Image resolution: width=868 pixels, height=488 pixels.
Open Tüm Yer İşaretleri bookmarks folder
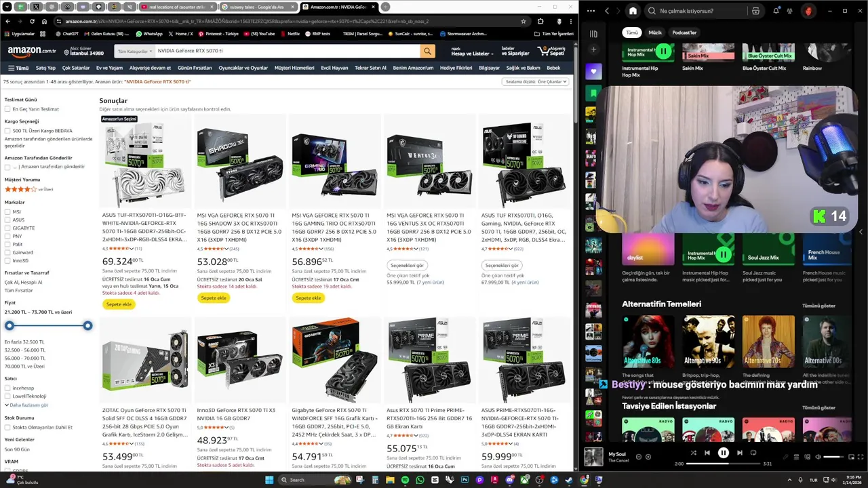(553, 33)
